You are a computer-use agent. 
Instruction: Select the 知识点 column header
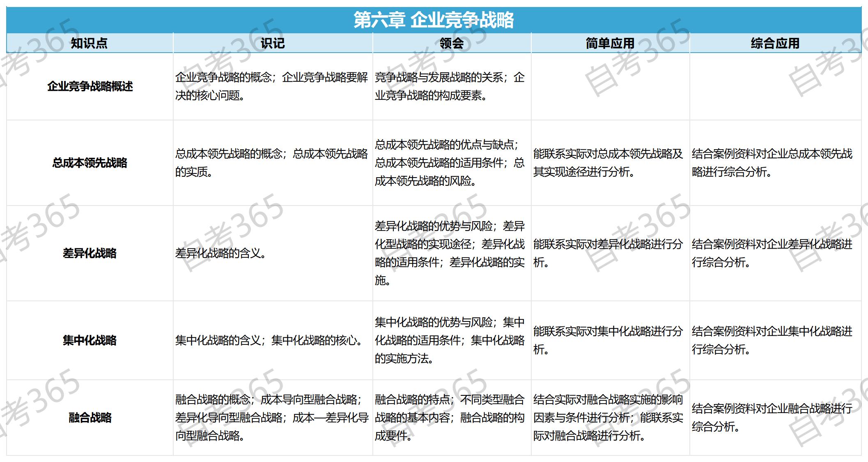click(89, 43)
